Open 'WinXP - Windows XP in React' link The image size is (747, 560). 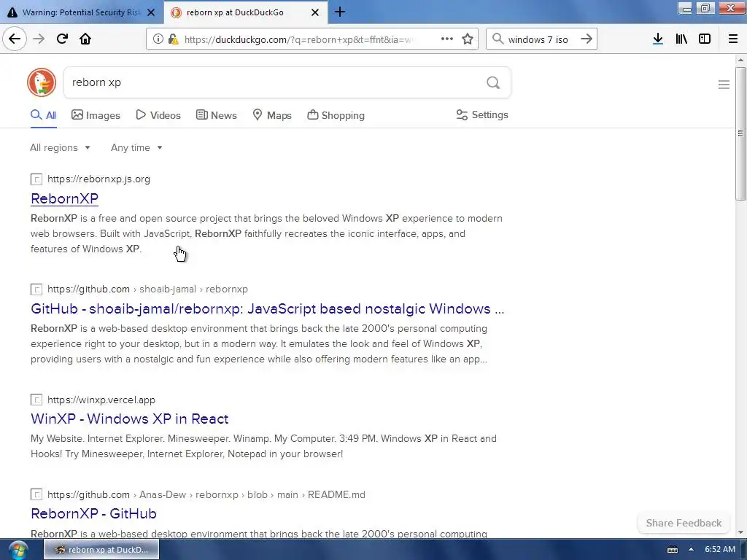130,419
